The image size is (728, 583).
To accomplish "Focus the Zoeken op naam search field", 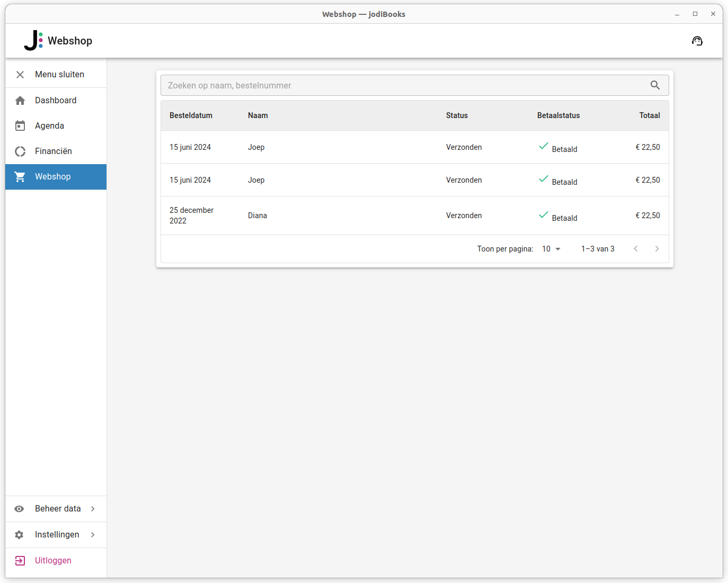I will (x=415, y=85).
